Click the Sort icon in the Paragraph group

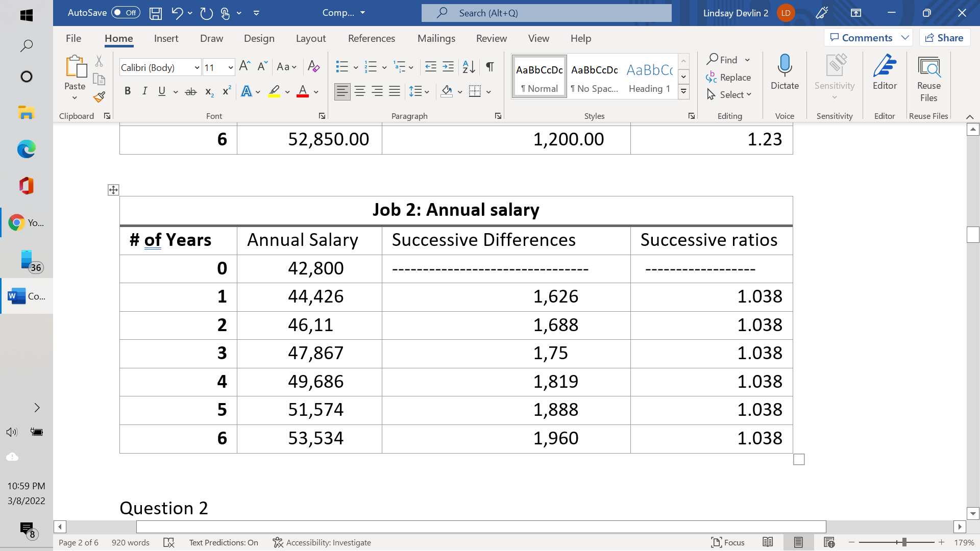[x=469, y=67]
